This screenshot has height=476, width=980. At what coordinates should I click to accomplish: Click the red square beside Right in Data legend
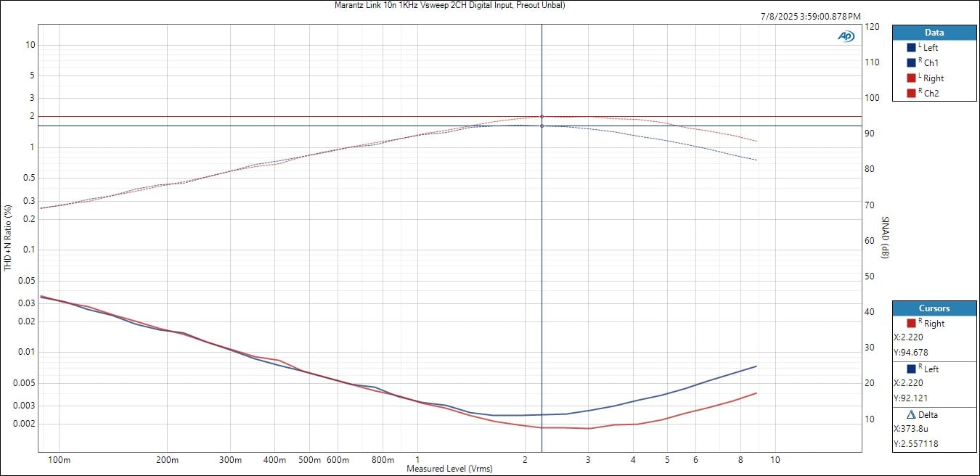coord(912,78)
